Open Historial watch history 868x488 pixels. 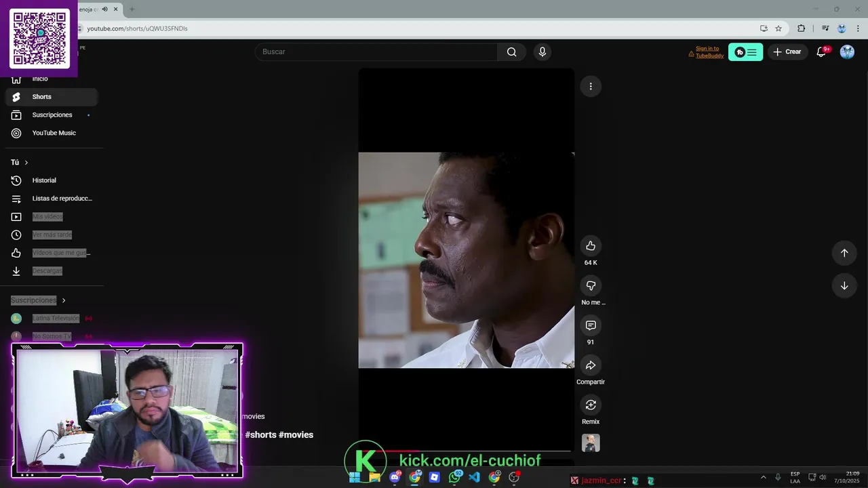click(52, 180)
